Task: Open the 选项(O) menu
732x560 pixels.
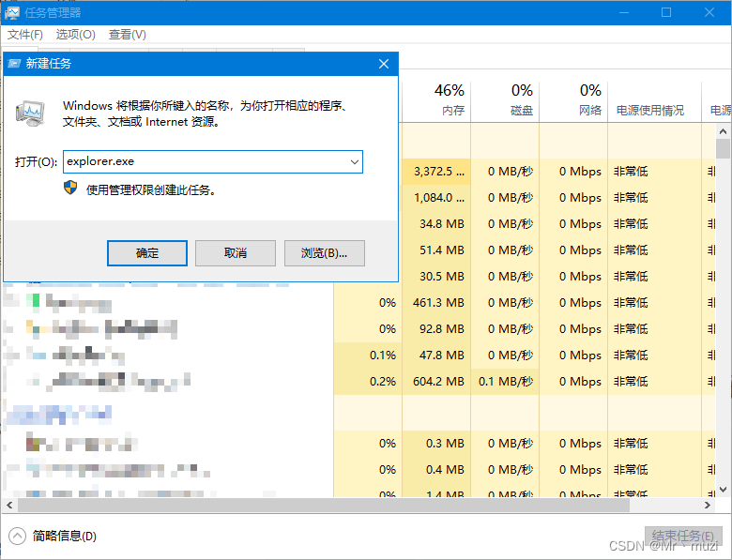Action: (x=76, y=35)
